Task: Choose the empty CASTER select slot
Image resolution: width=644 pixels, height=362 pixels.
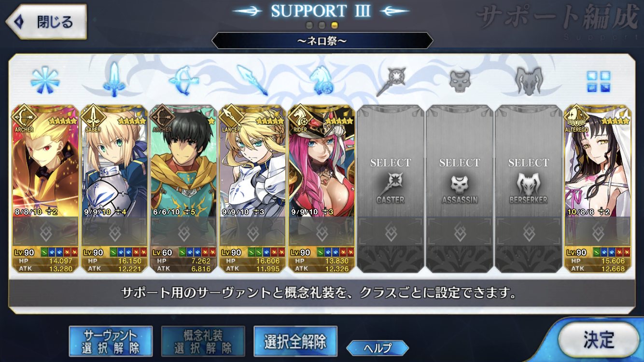Action: pyautogui.click(x=391, y=189)
